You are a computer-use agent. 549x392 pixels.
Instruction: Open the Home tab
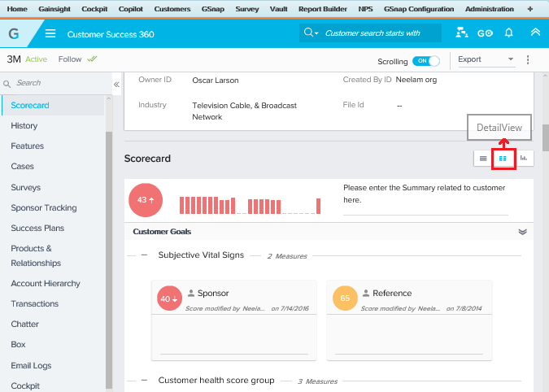coord(17,9)
